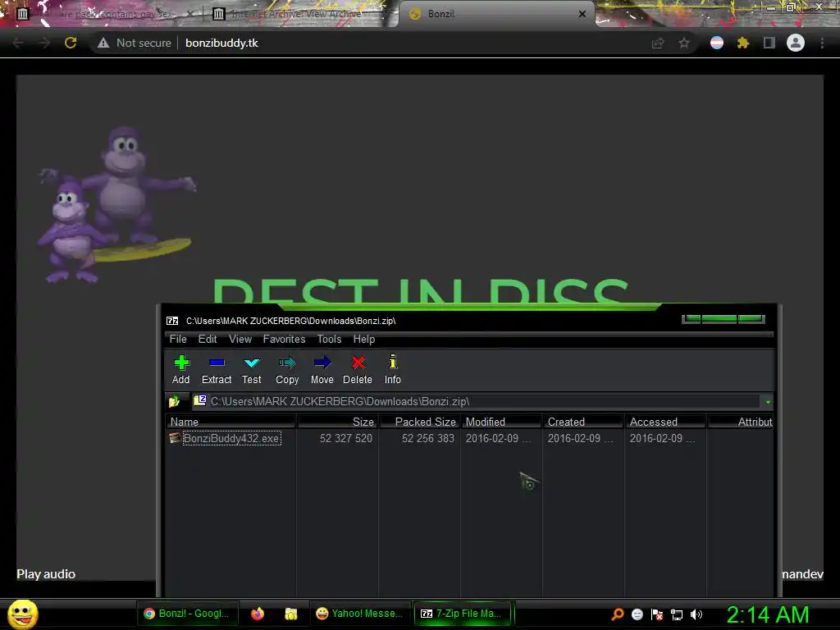840x630 pixels.
Task: Click the size value 52 327 520
Action: pos(345,438)
